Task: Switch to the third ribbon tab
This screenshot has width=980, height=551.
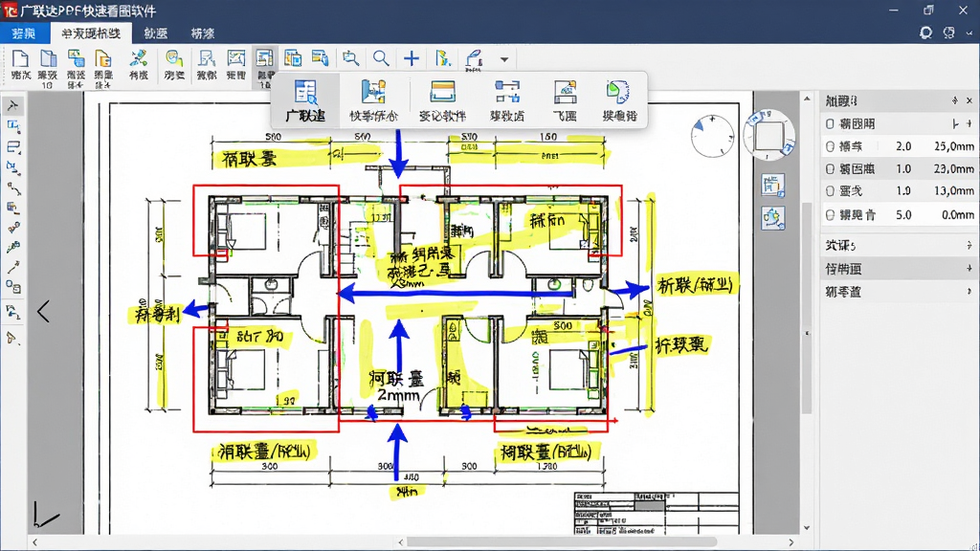Action: tap(156, 33)
